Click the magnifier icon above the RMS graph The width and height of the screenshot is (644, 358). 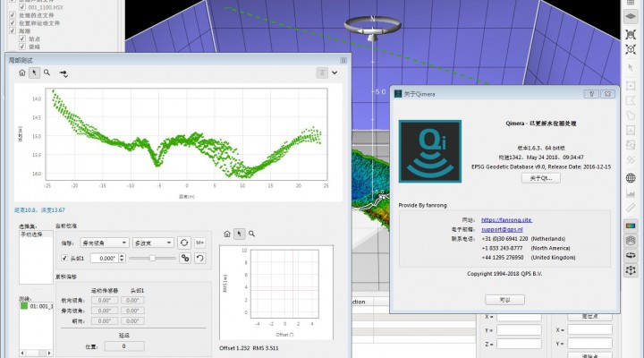tap(252, 234)
